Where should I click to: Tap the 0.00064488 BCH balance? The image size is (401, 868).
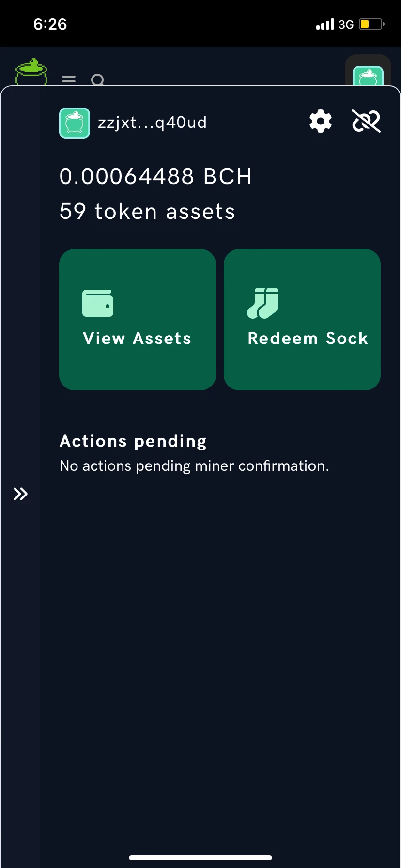pos(156,176)
